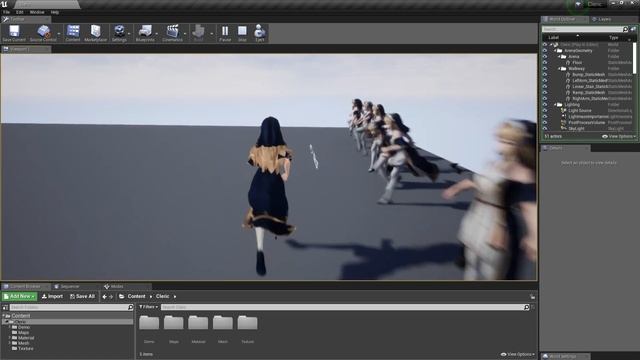Open the Help menu
This screenshot has height=360, width=640.
[x=55, y=12]
